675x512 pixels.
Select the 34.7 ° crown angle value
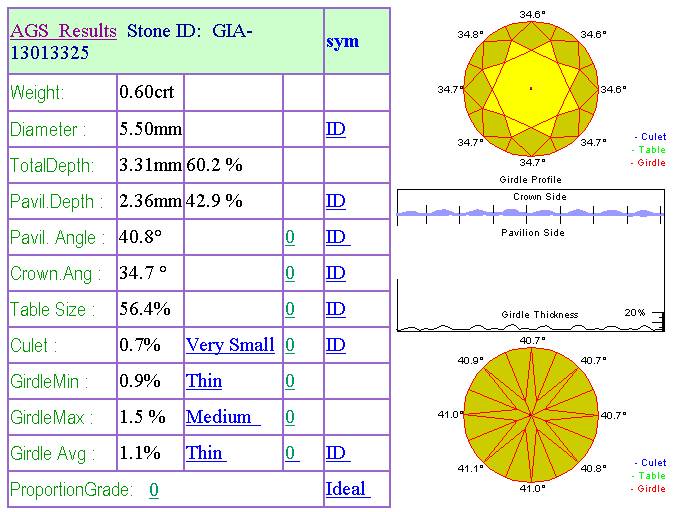point(143,273)
